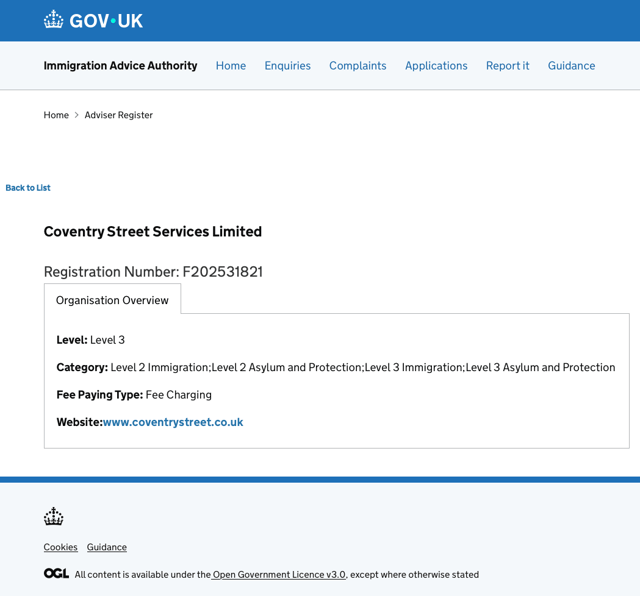The height and width of the screenshot is (596, 640).
Task: Visit www.coventrystreet.co.uk website link
Action: [x=173, y=422]
